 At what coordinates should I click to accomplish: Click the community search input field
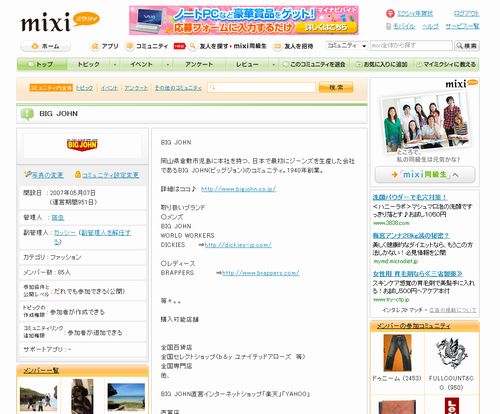click(x=261, y=88)
